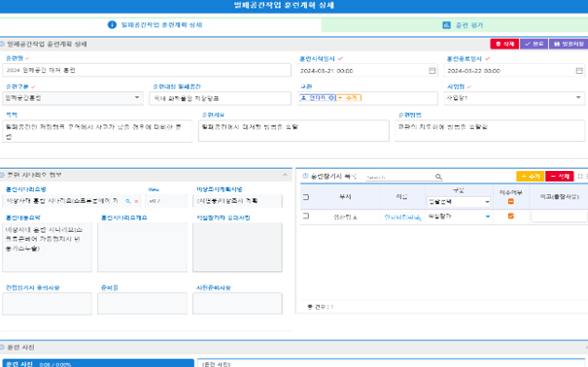Click the 비상조치계획서명 field
This screenshot has height=367, width=588.
[x=237, y=201]
